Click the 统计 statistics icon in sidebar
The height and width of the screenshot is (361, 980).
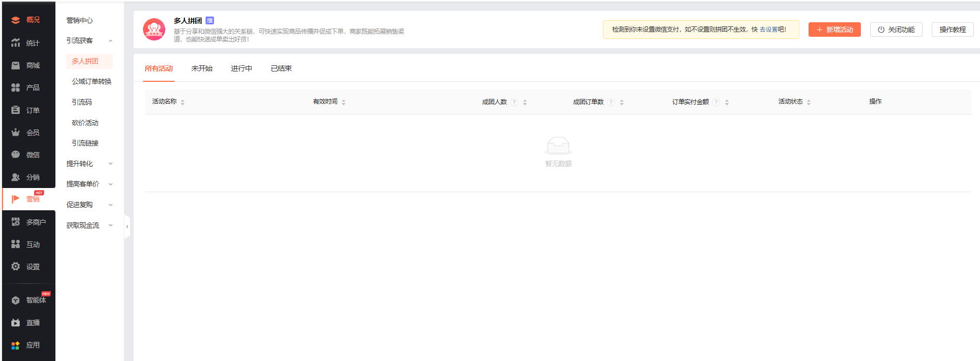[16, 43]
